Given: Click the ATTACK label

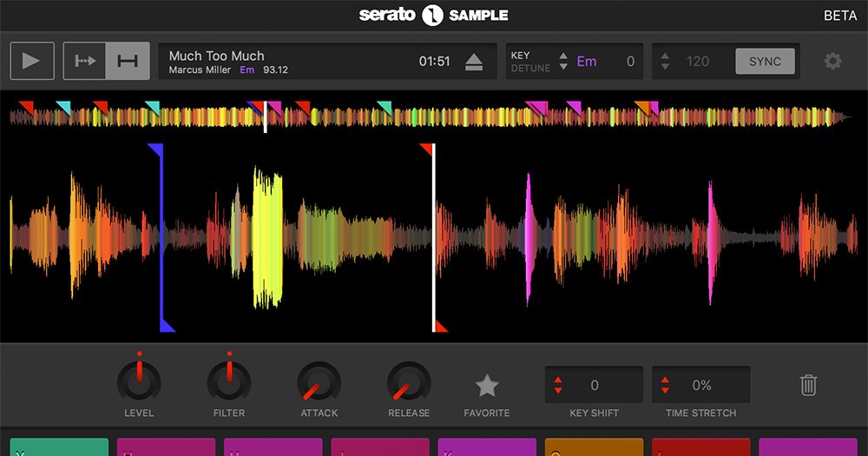Looking at the screenshot, I should pyautogui.click(x=319, y=413).
